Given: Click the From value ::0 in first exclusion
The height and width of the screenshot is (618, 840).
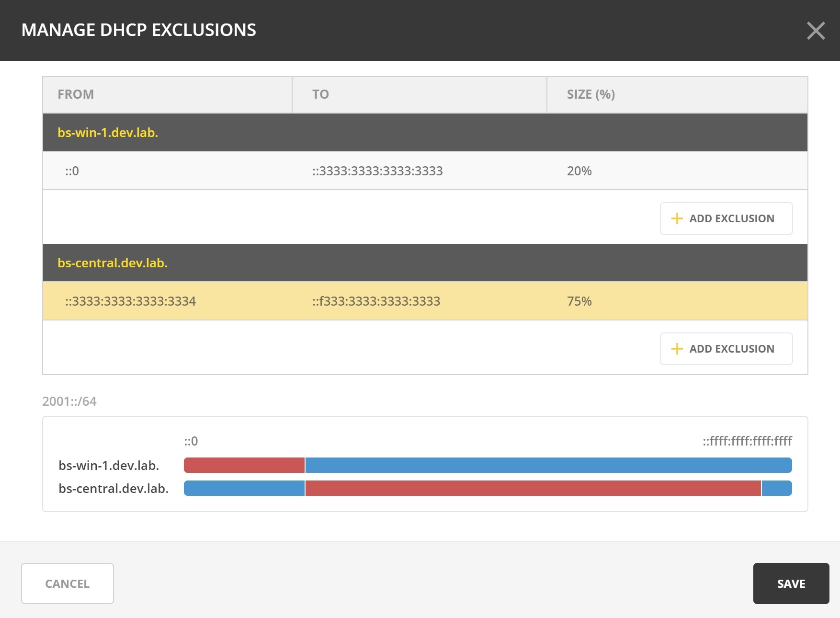Looking at the screenshot, I should click(x=72, y=171).
